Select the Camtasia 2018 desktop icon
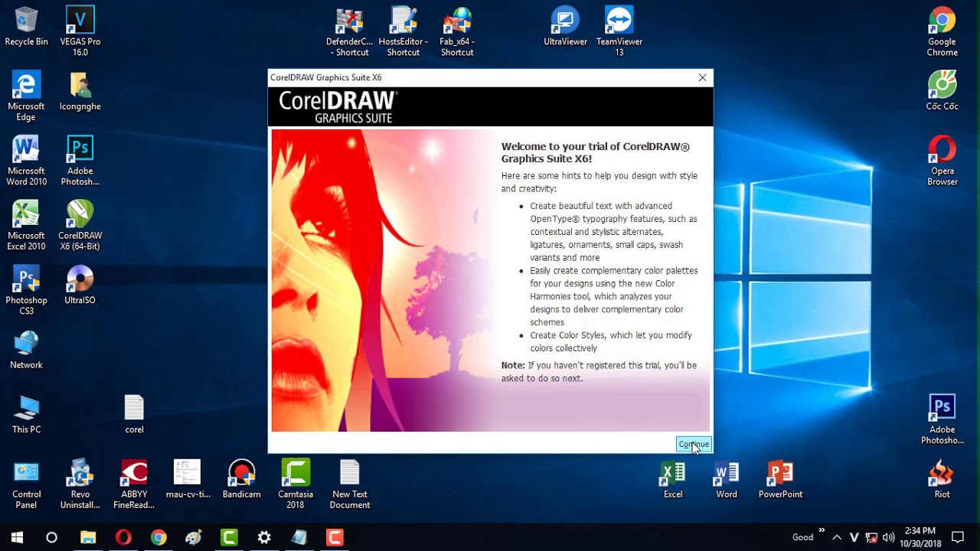980x551 pixels. click(x=296, y=484)
